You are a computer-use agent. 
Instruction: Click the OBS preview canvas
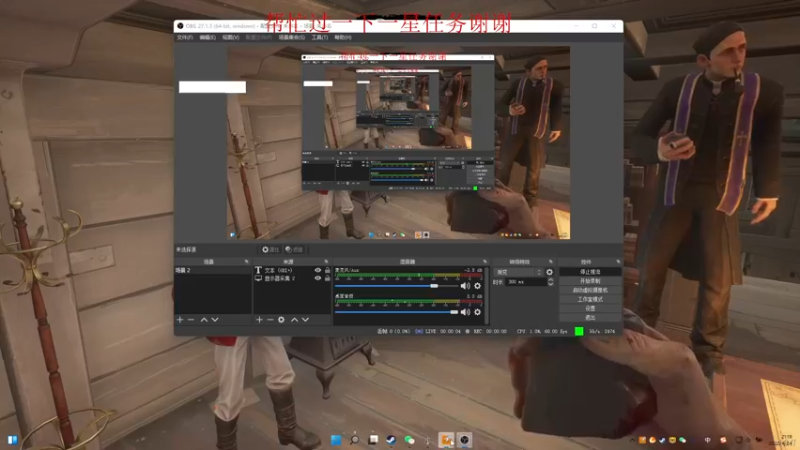(x=398, y=142)
